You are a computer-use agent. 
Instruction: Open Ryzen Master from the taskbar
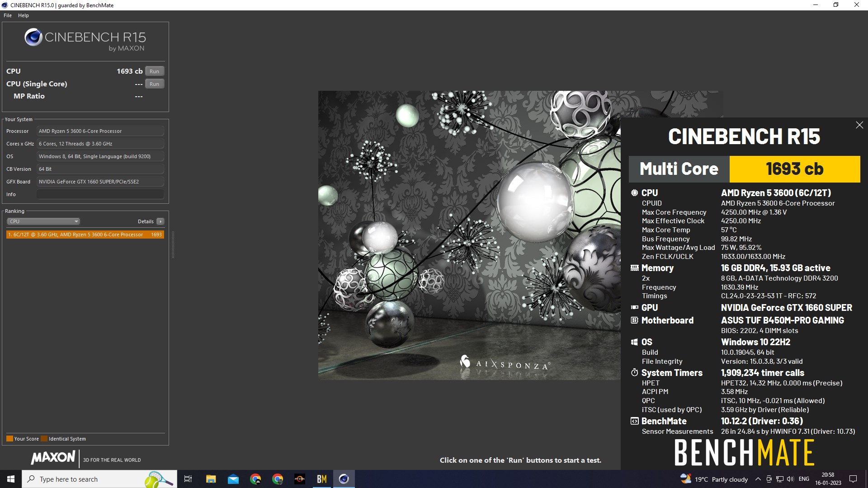pyautogui.click(x=300, y=479)
